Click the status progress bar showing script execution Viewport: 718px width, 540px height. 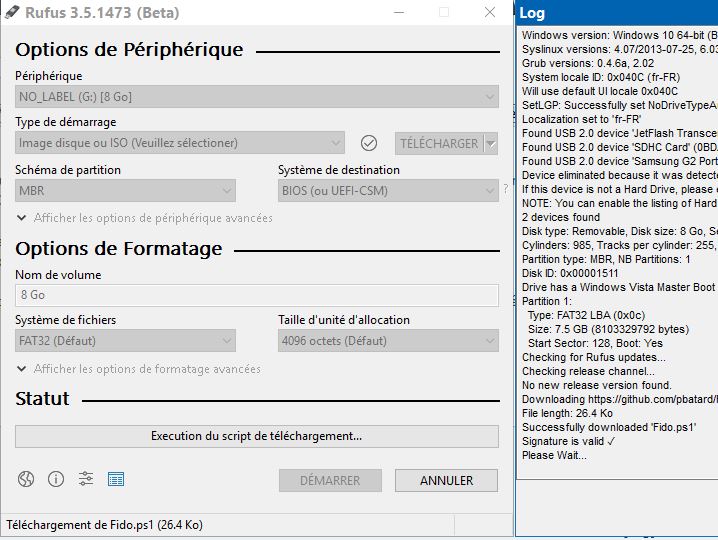[257, 436]
